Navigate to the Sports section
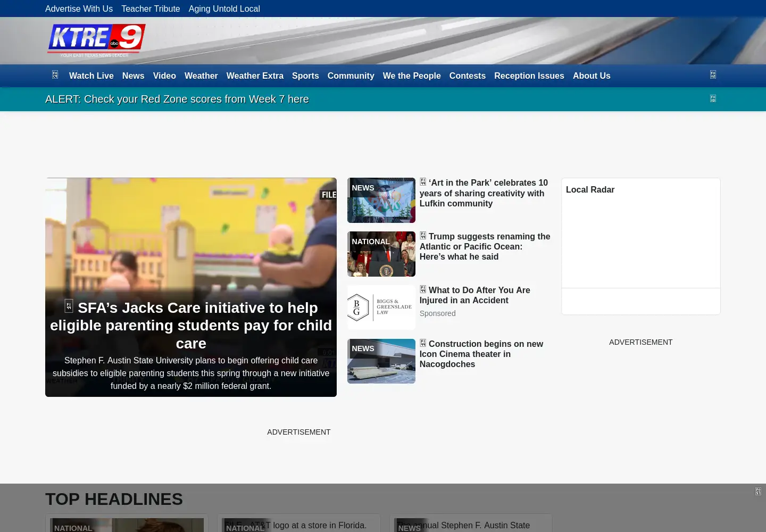This screenshot has width=766, height=532. 305,76
